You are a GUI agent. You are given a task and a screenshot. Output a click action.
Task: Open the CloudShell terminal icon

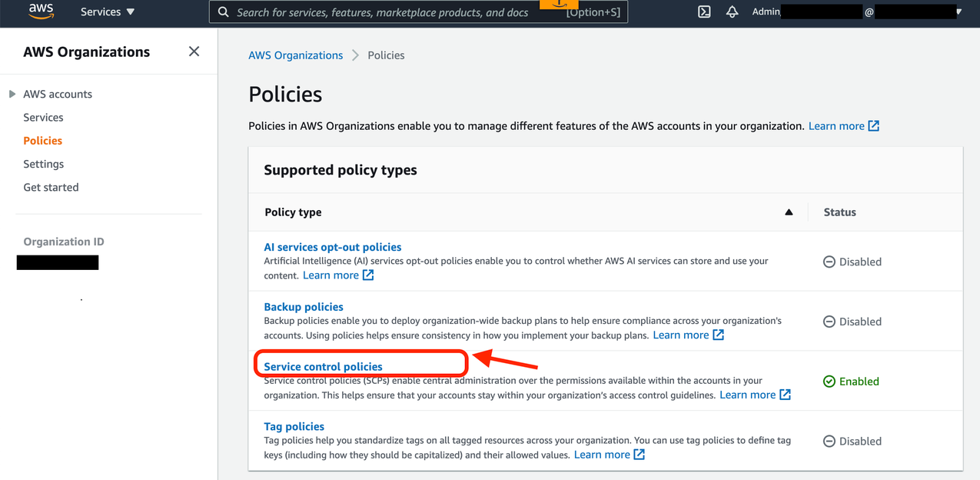[x=704, y=12]
